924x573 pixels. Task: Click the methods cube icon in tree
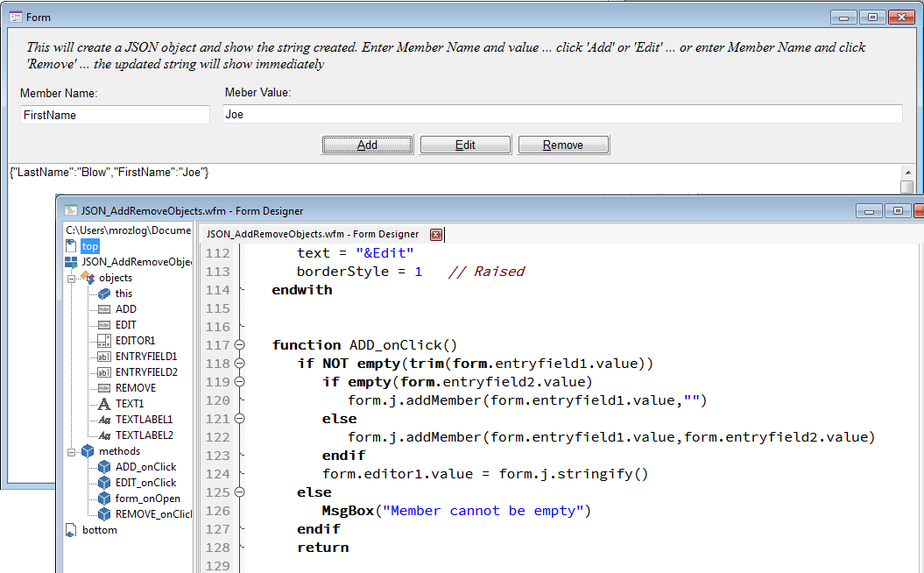(x=88, y=451)
